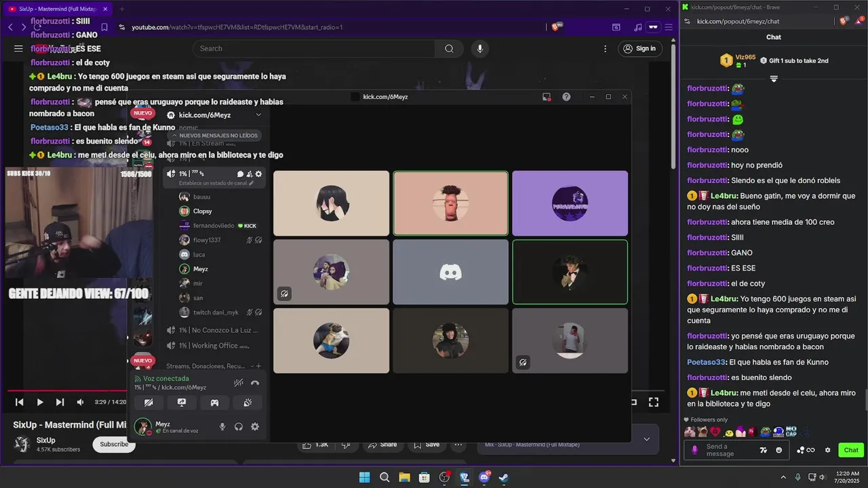
Task: Share your screen in Discord
Action: pos(181,403)
